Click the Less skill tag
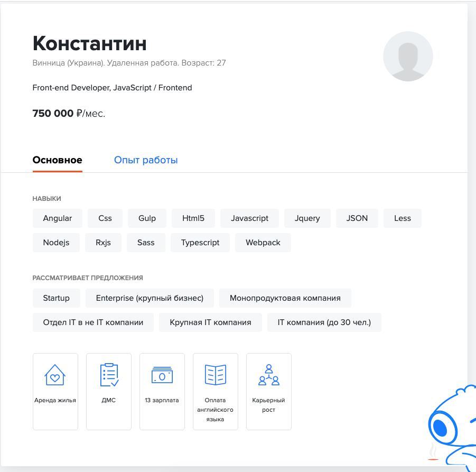This screenshot has width=476, height=472. [403, 218]
